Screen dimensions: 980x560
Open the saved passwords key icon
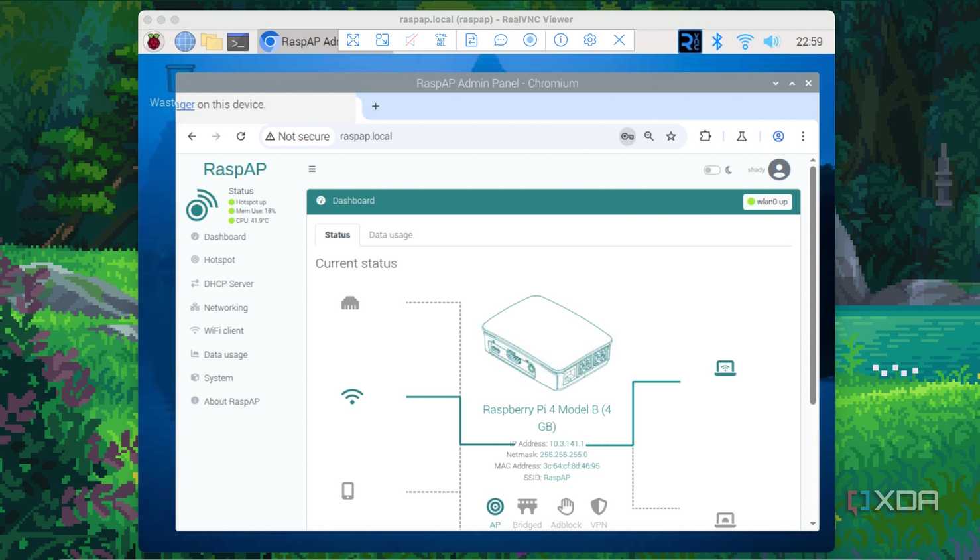click(627, 136)
